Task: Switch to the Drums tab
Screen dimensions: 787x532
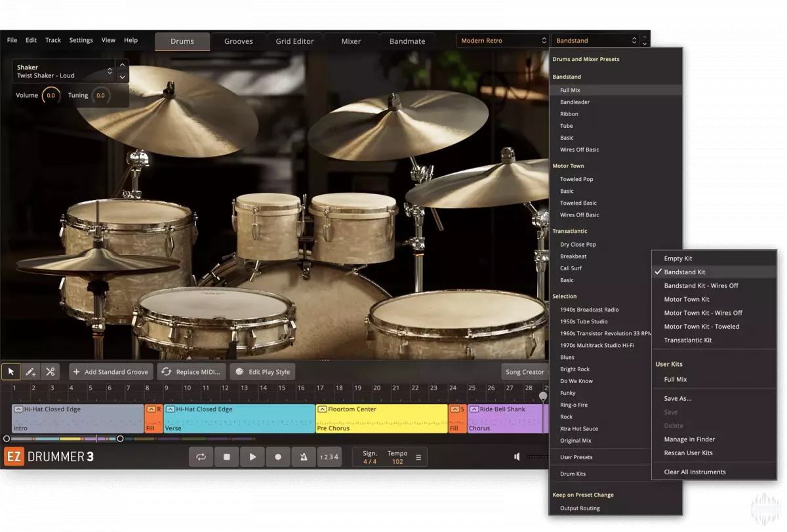Action: [x=182, y=41]
